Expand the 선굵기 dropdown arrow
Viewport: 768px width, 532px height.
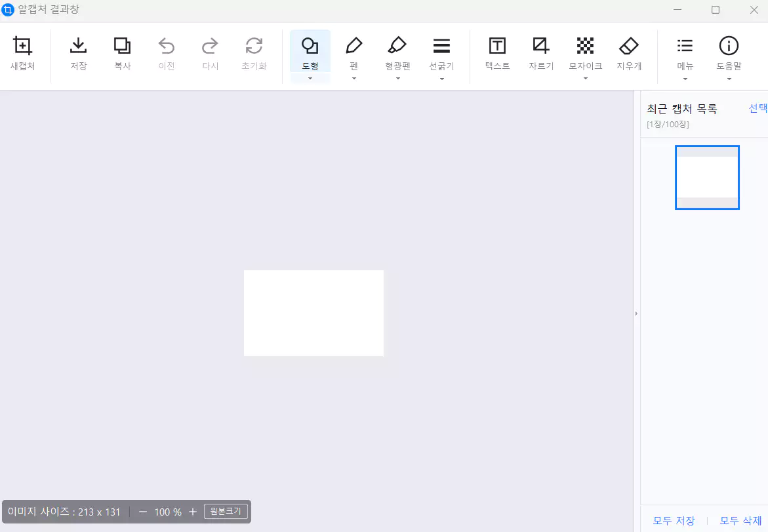442,78
